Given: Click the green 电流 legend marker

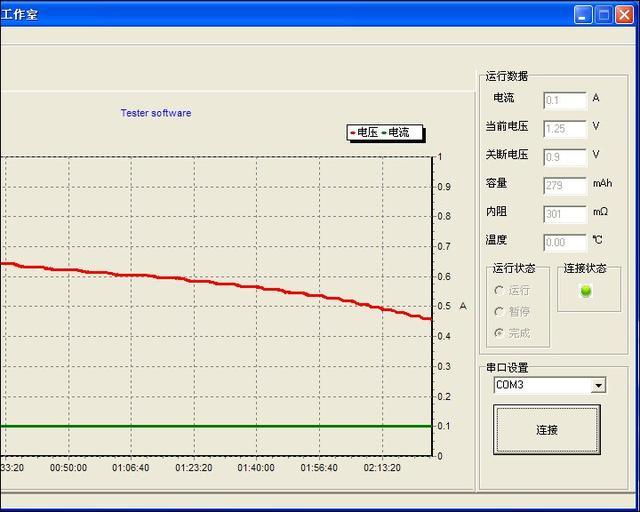Looking at the screenshot, I should [384, 132].
